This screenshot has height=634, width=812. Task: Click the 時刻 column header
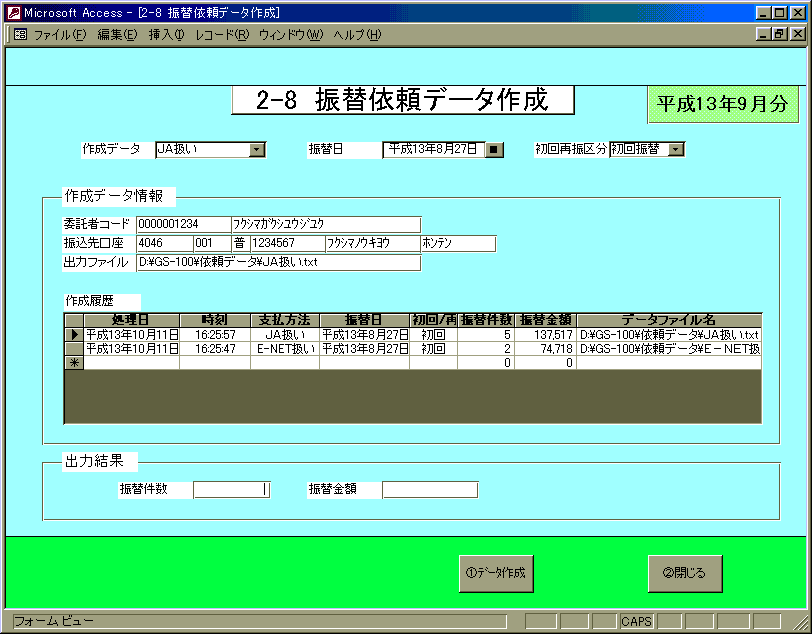[215, 320]
